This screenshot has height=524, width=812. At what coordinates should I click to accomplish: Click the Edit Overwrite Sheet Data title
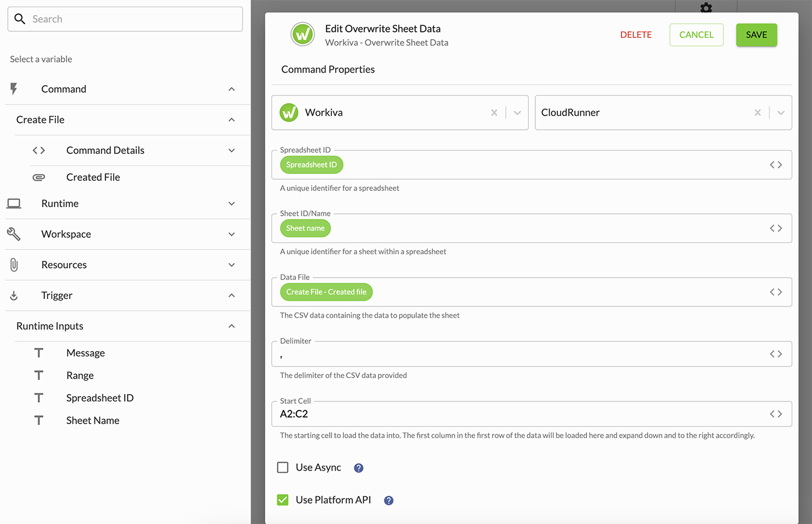click(x=383, y=29)
